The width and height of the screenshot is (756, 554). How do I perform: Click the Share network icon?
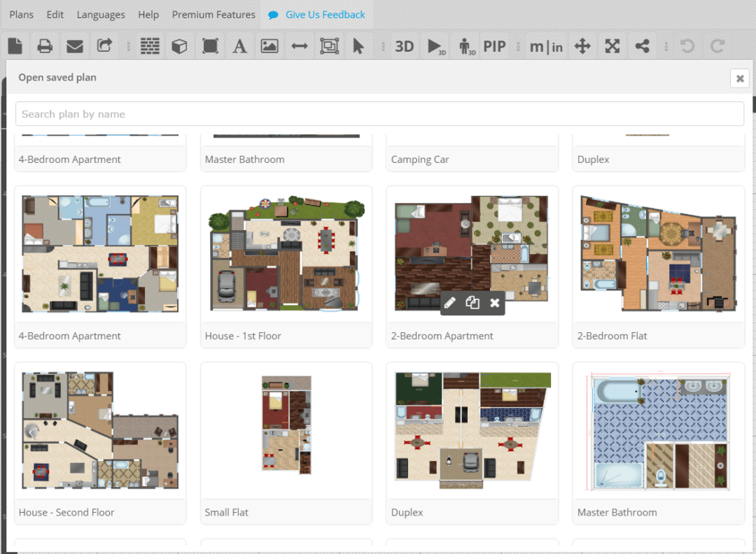click(x=642, y=46)
